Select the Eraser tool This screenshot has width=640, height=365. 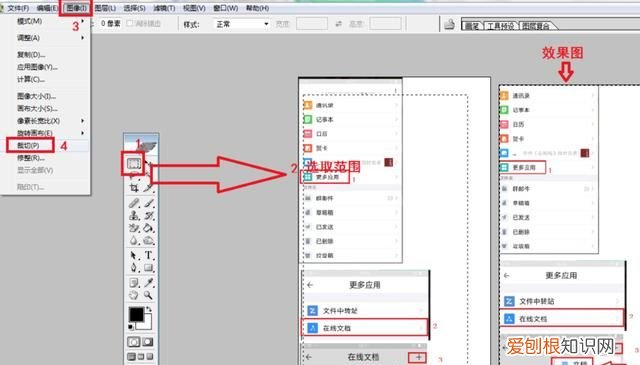click(x=134, y=228)
